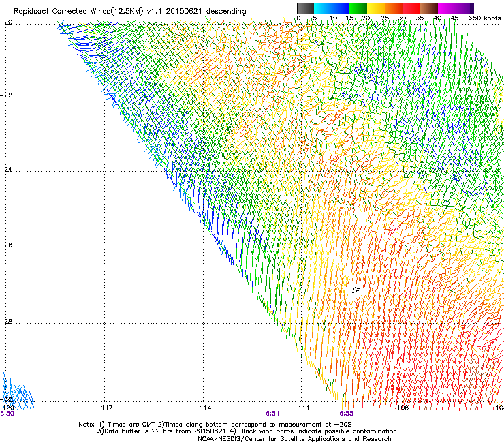Pick the brown 35–40 knots legend segment
The height and width of the screenshot is (443, 504).
pyautogui.click(x=429, y=8)
